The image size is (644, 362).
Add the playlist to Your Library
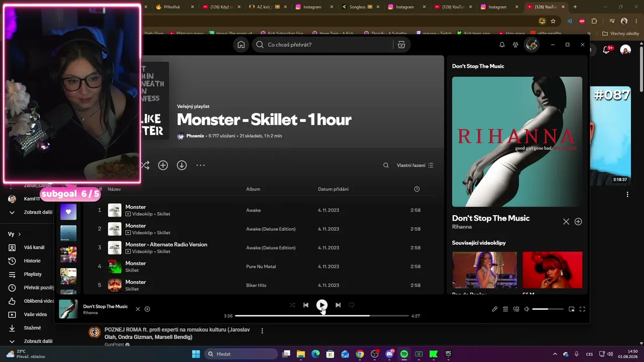163,165
